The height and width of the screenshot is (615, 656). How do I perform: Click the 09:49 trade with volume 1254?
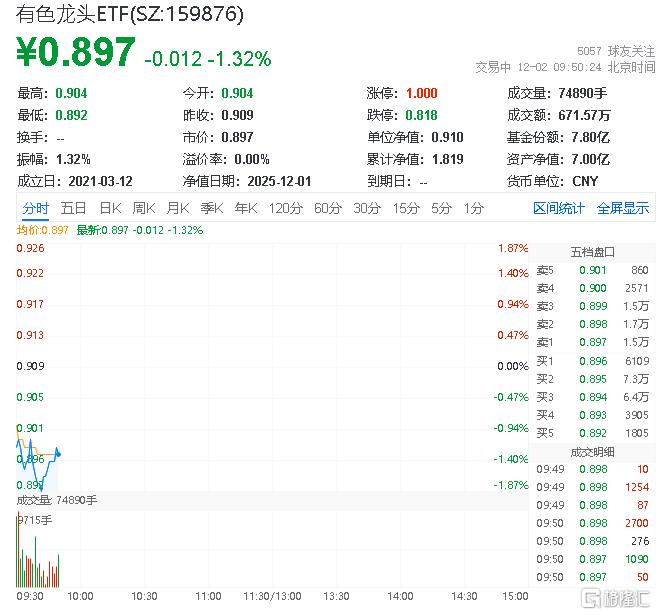pyautogui.click(x=592, y=487)
